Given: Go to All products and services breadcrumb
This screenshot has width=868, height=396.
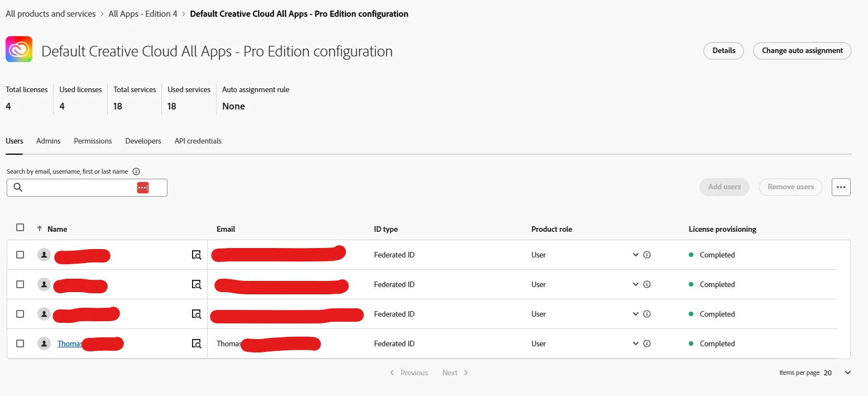Looking at the screenshot, I should [51, 14].
